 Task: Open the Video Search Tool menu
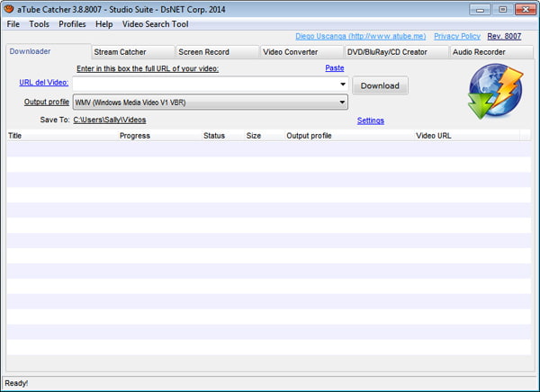click(156, 24)
